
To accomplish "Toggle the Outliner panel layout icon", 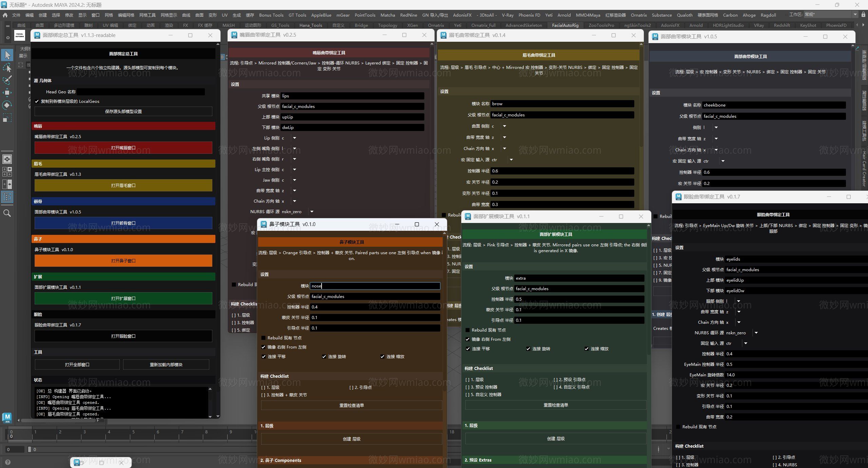I will [x=7, y=197].
